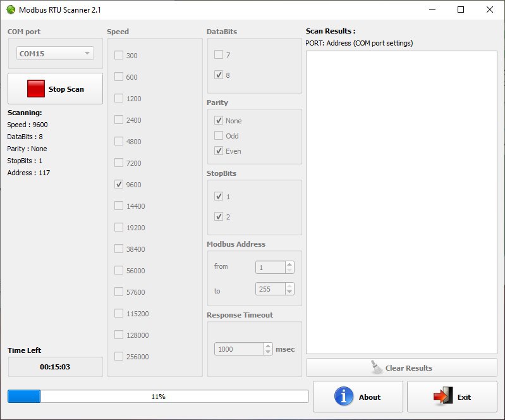
Task: Uncheck the Even parity checkbox
Action: click(x=219, y=151)
